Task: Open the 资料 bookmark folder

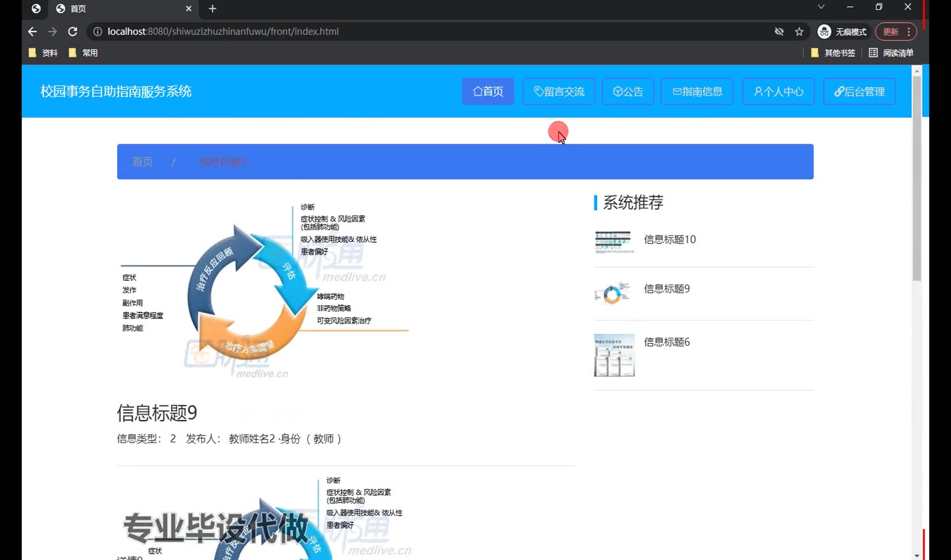Action: (x=43, y=53)
